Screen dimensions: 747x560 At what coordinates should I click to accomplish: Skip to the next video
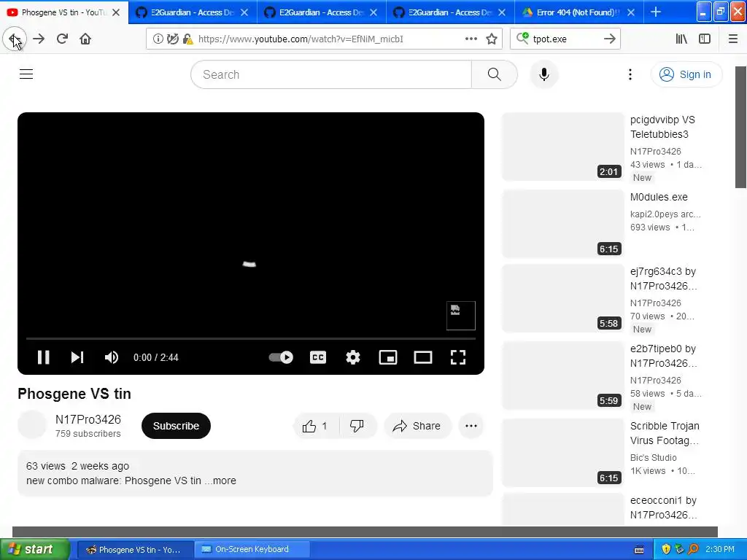pos(77,357)
